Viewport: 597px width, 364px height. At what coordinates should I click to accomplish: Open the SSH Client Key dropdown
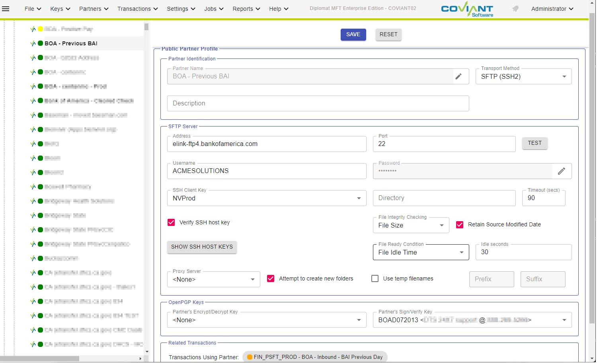[x=267, y=198]
